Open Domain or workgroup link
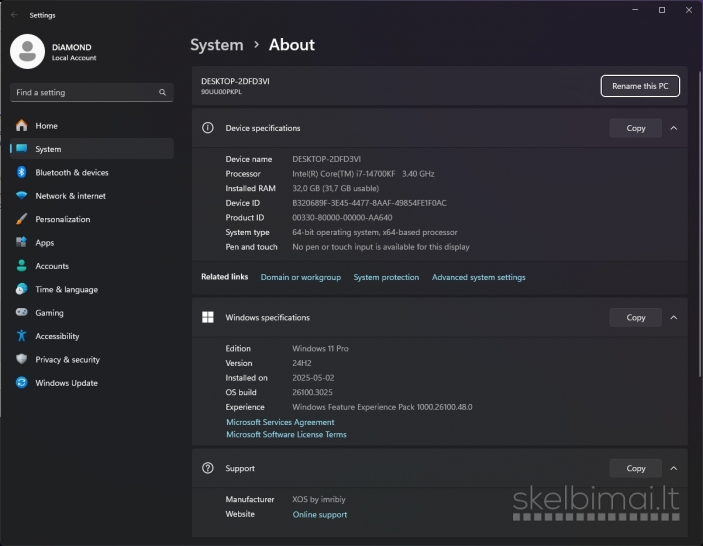 pyautogui.click(x=300, y=277)
